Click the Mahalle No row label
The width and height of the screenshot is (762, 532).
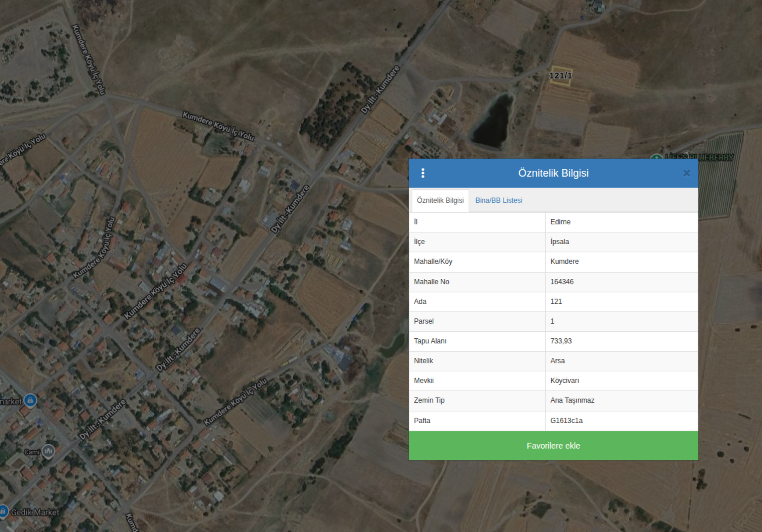point(431,282)
